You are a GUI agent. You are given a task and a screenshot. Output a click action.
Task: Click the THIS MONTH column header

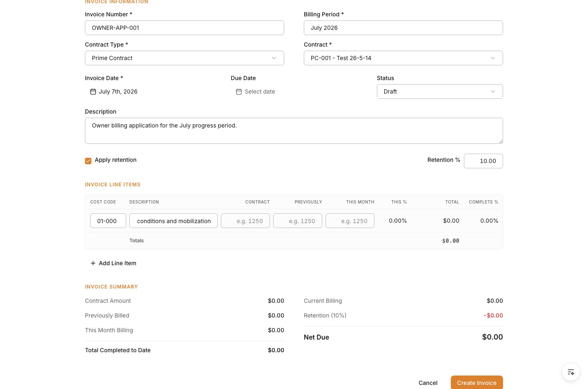[360, 202]
